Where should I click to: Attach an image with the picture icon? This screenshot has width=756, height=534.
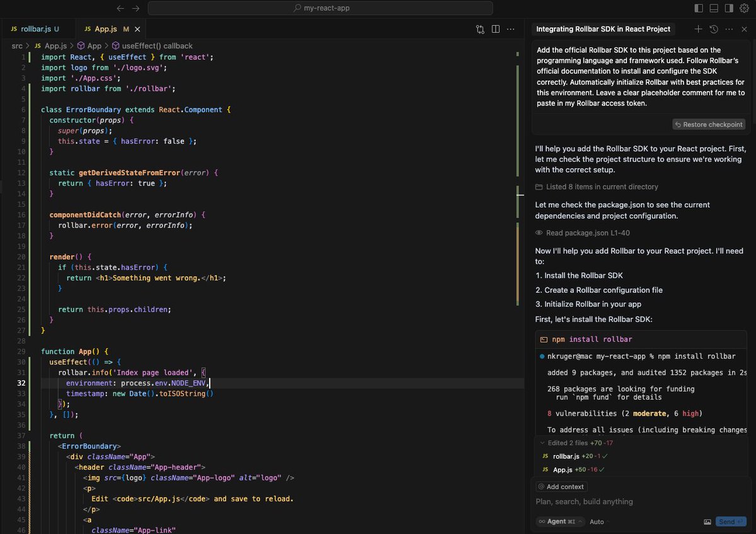(707, 521)
